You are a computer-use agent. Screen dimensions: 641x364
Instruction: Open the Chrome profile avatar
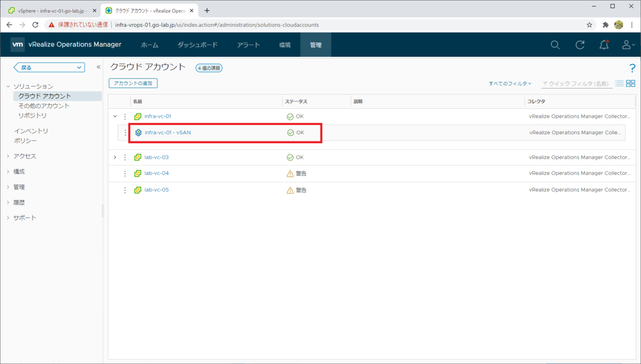click(619, 25)
